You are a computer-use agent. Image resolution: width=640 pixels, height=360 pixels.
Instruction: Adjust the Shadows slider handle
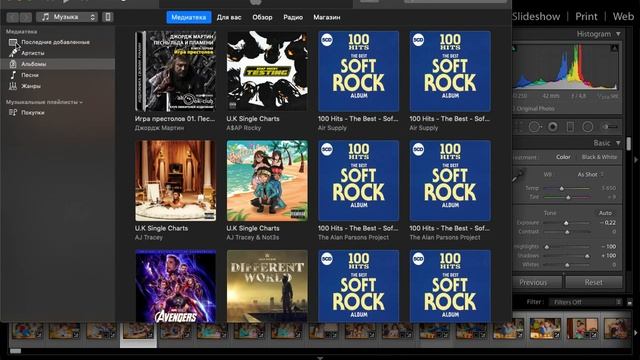587,256
